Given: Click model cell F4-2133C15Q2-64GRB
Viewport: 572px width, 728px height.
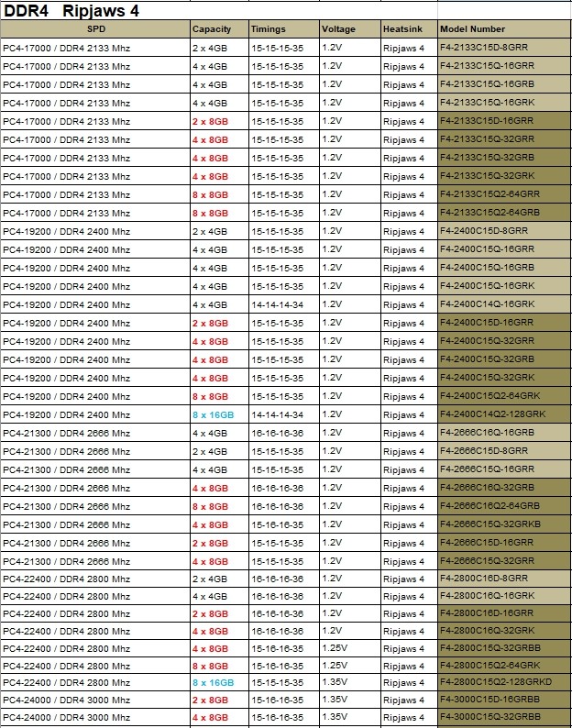Looking at the screenshot, I should point(504,213).
